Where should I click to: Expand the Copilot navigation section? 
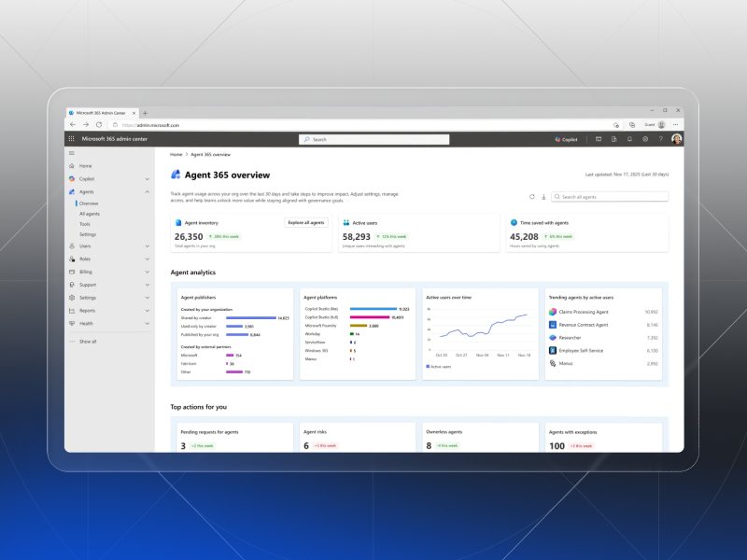(148, 179)
